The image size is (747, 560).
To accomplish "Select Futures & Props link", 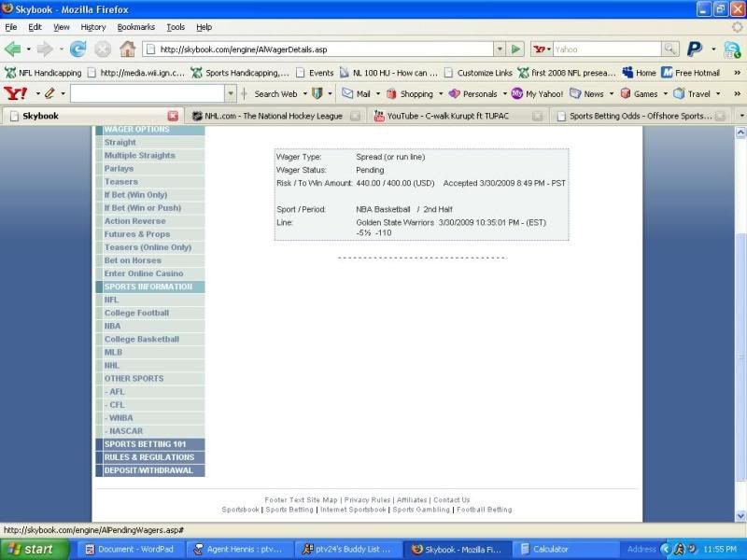I will (x=137, y=234).
